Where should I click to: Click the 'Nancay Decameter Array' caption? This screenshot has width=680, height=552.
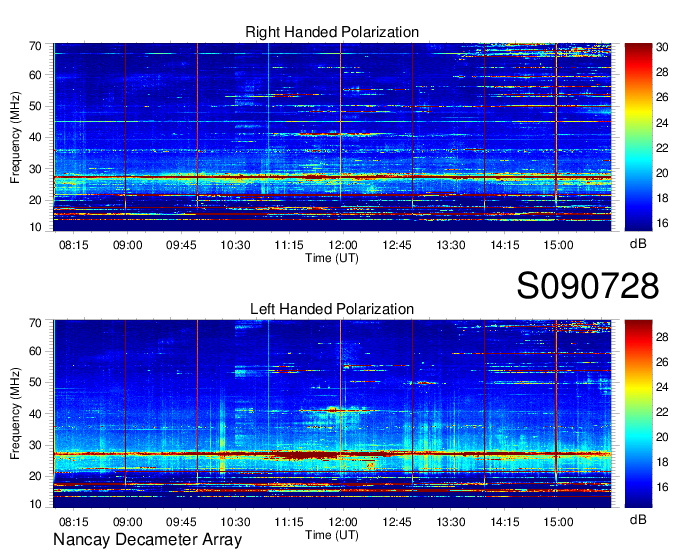pyautogui.click(x=147, y=540)
